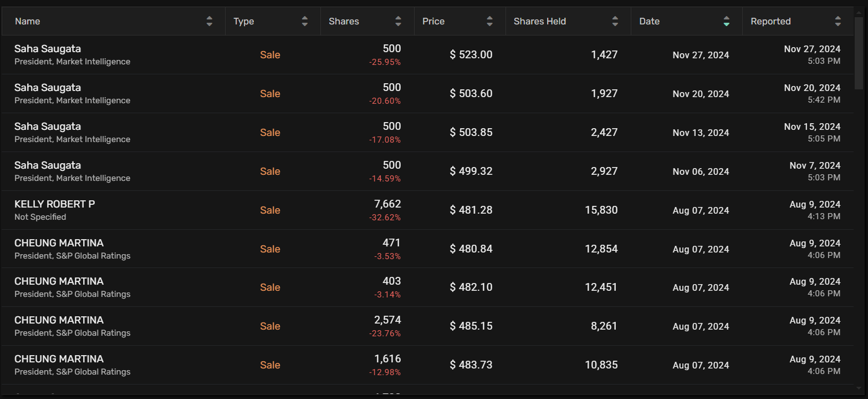Click price $ 523.00
The image size is (868, 399).
coord(471,55)
